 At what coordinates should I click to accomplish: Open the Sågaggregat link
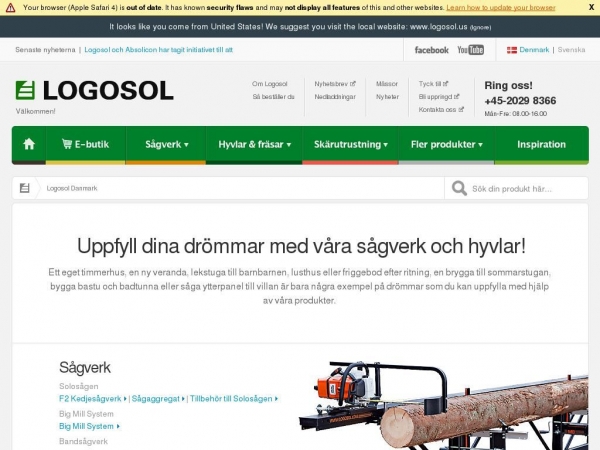(x=158, y=399)
